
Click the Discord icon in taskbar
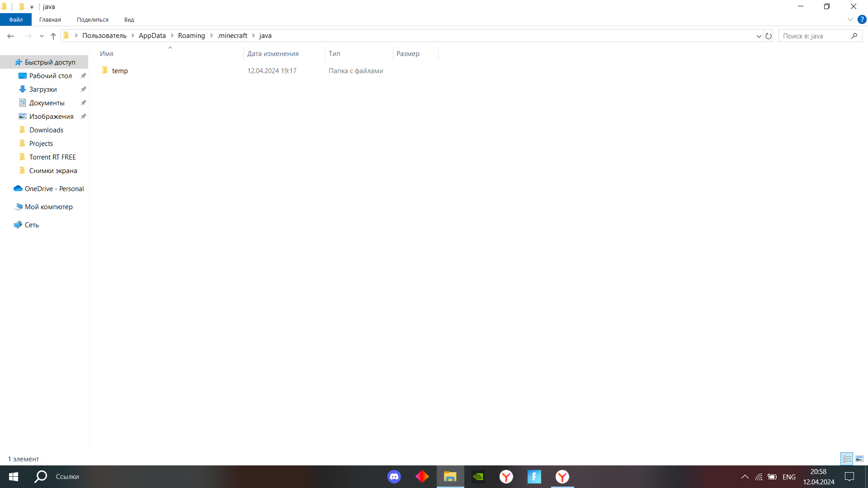point(394,476)
